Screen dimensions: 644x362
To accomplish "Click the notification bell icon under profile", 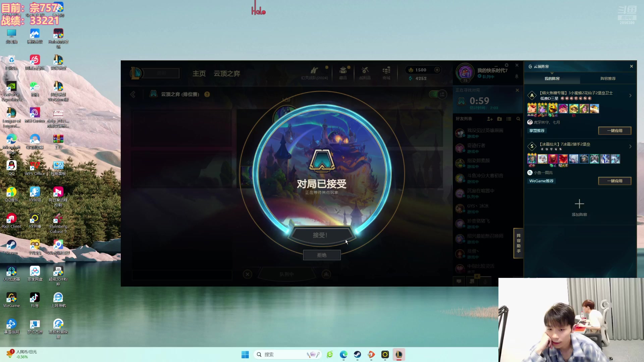I will (x=517, y=76).
